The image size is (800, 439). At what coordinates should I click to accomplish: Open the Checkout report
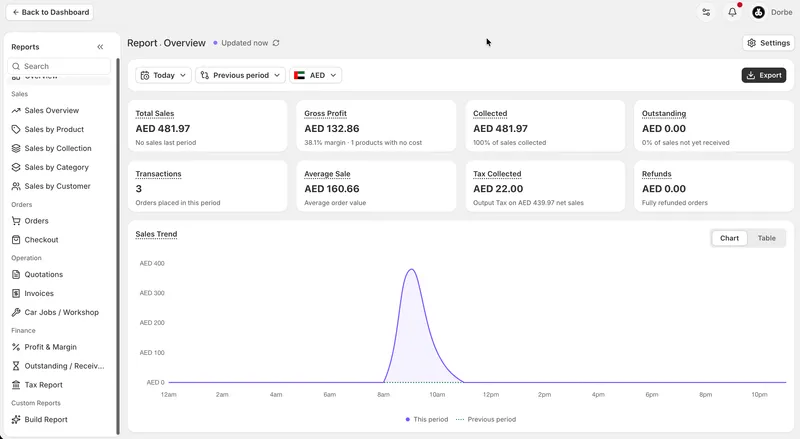click(41, 239)
